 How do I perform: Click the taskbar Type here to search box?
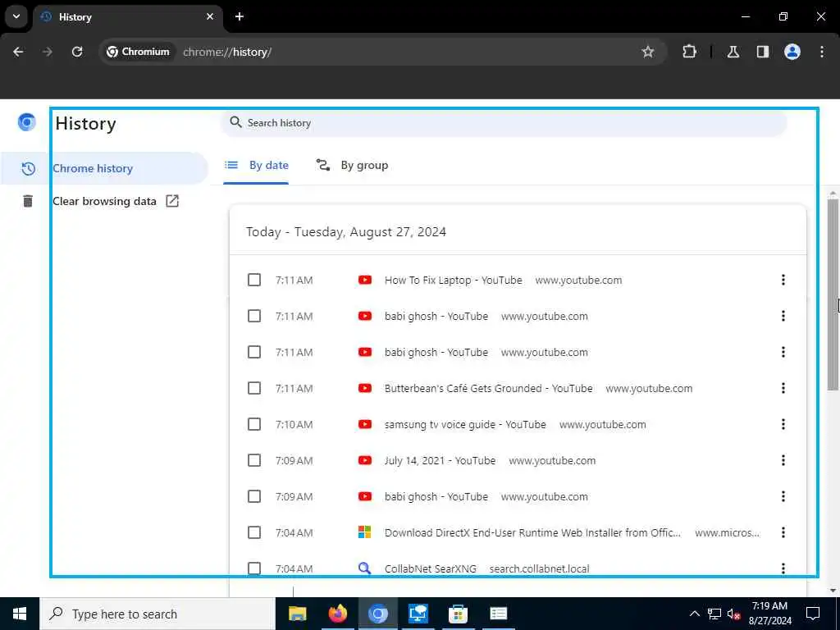[157, 614]
